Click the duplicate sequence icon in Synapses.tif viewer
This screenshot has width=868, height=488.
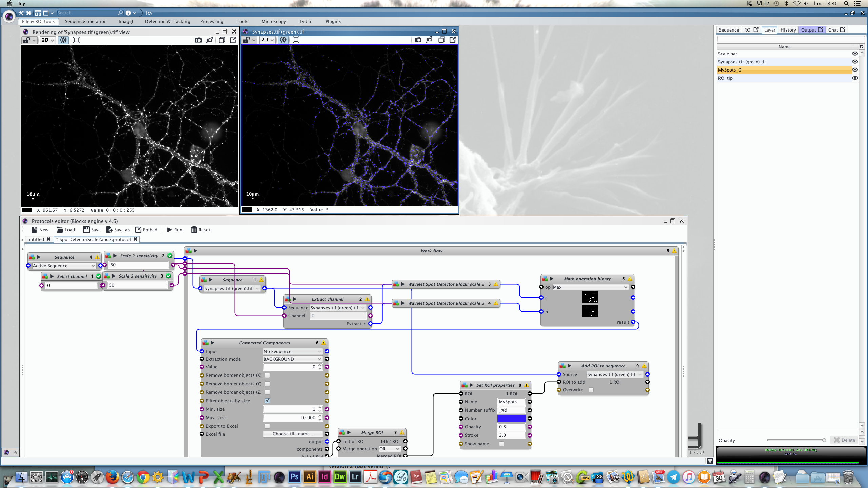coord(441,40)
